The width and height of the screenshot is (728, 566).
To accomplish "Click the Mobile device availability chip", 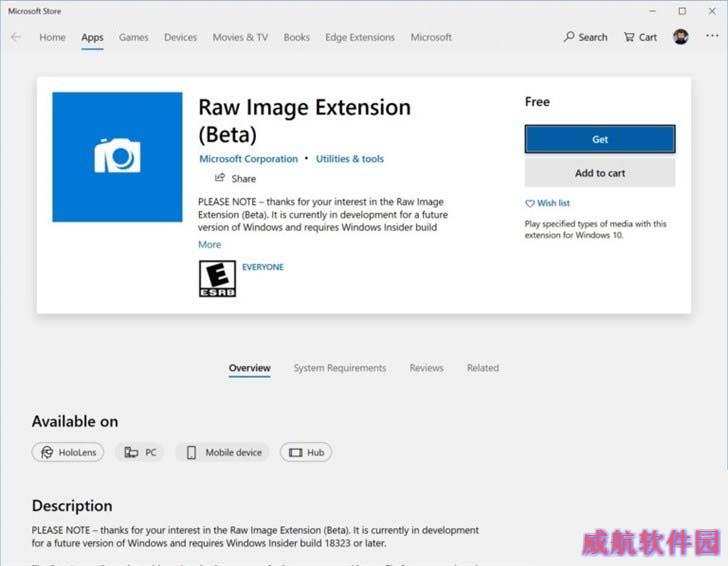I will (x=223, y=452).
